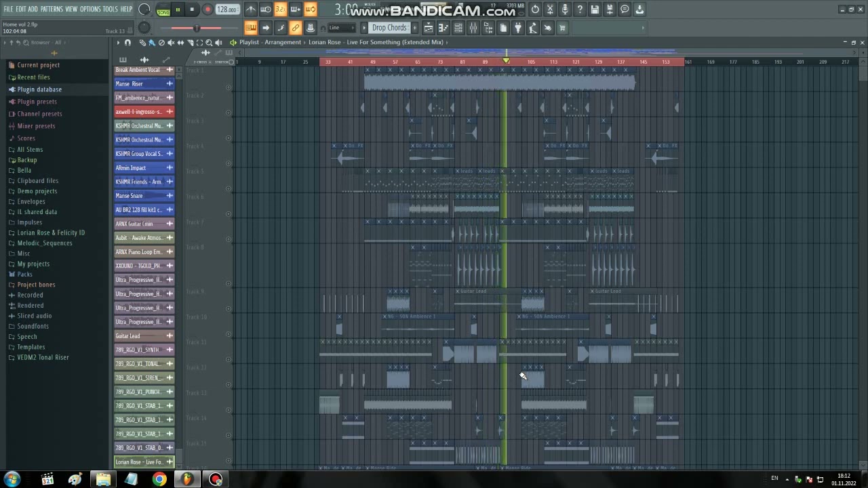Expand the Demo projects folder
The width and height of the screenshot is (868, 488).
(x=37, y=191)
